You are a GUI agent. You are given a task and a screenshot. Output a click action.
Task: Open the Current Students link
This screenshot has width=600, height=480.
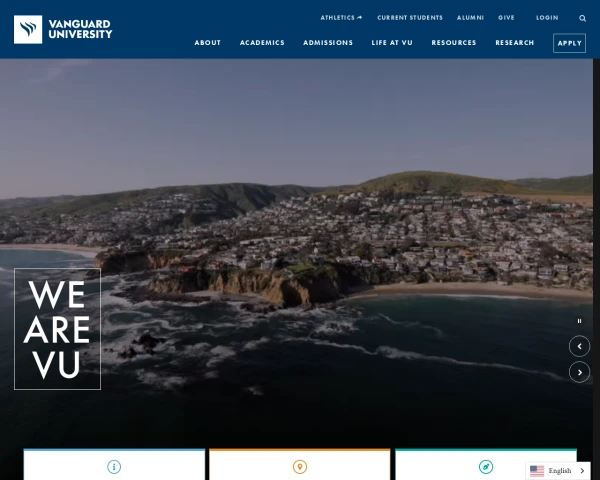pos(410,18)
